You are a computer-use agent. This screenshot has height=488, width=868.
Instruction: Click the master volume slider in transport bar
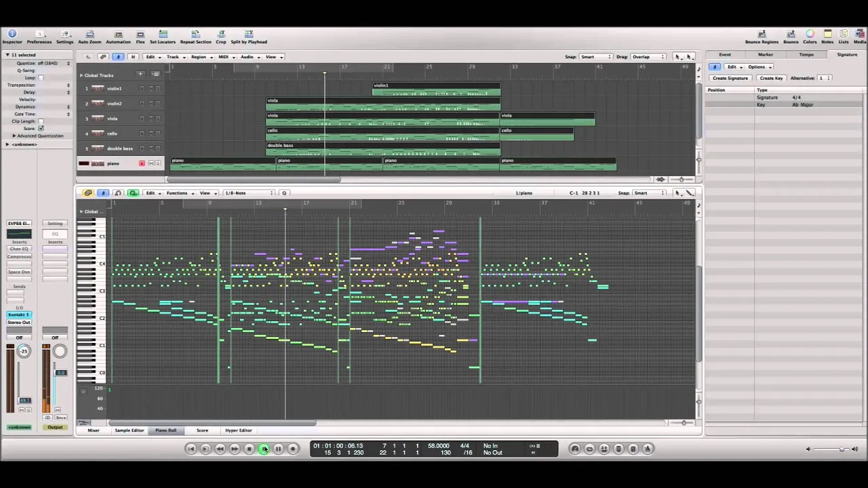tap(831, 449)
